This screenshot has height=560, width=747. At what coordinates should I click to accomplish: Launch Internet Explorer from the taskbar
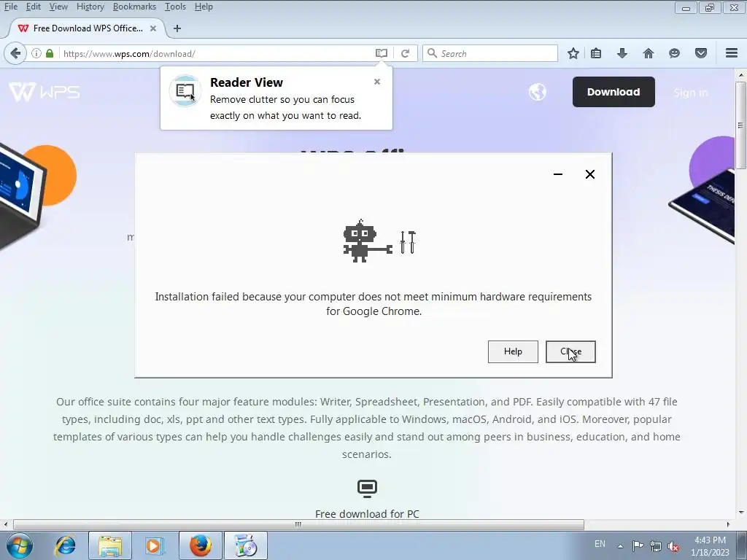tap(65, 545)
